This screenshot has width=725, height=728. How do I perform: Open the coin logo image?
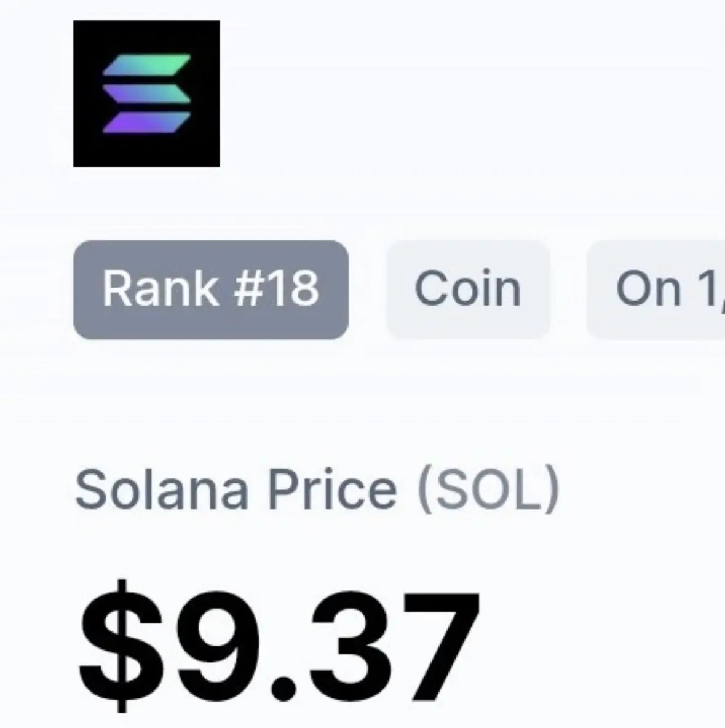[146, 93]
